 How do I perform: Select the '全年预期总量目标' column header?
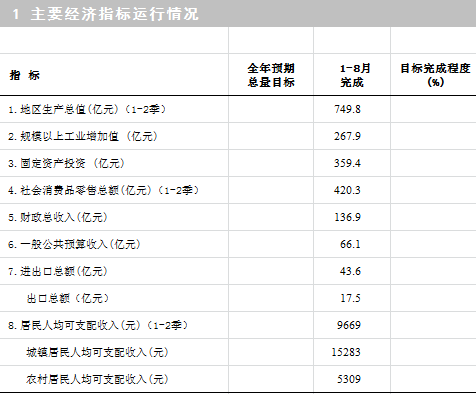point(271,75)
